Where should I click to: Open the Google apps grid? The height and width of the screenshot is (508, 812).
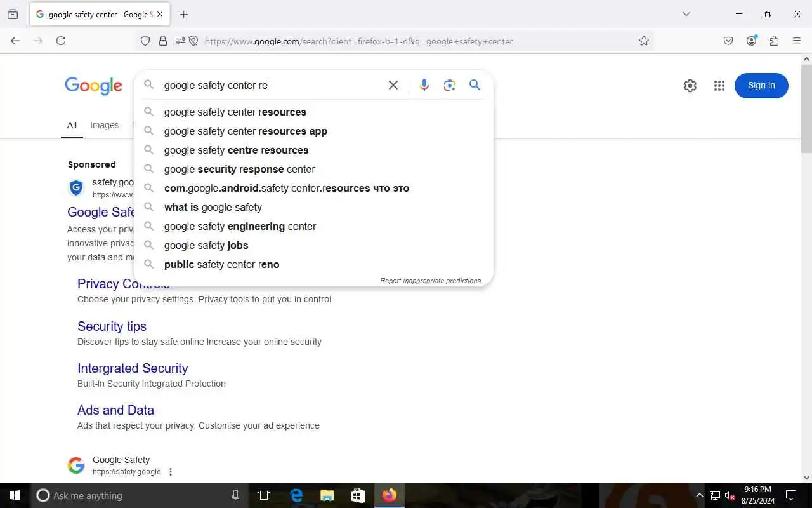click(719, 86)
